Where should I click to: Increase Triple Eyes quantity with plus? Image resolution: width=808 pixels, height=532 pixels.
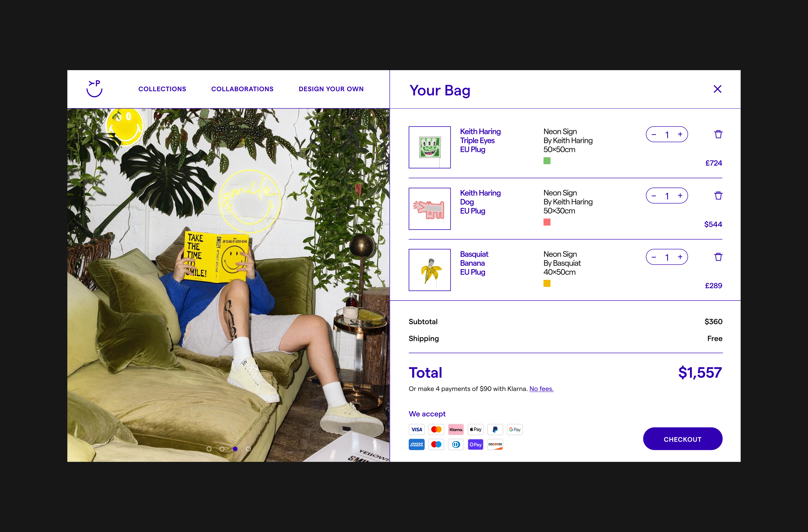pos(680,134)
